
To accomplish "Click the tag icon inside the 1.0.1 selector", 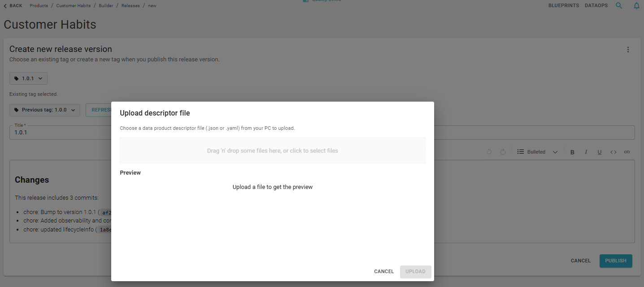I will coord(16,78).
